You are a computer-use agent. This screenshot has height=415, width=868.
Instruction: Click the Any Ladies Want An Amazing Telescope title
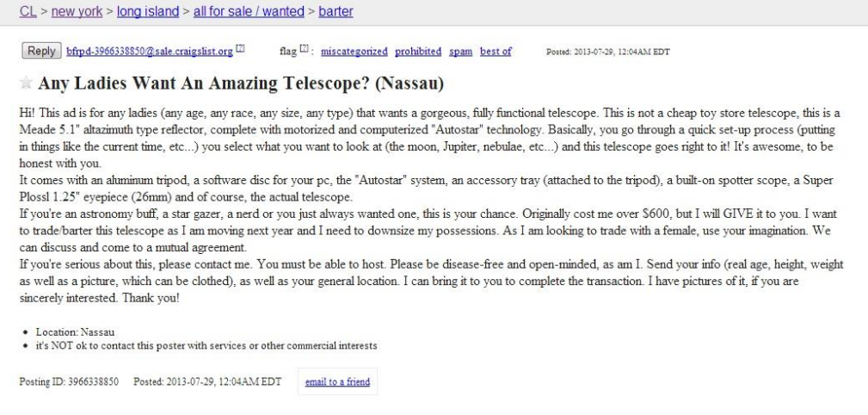click(241, 84)
